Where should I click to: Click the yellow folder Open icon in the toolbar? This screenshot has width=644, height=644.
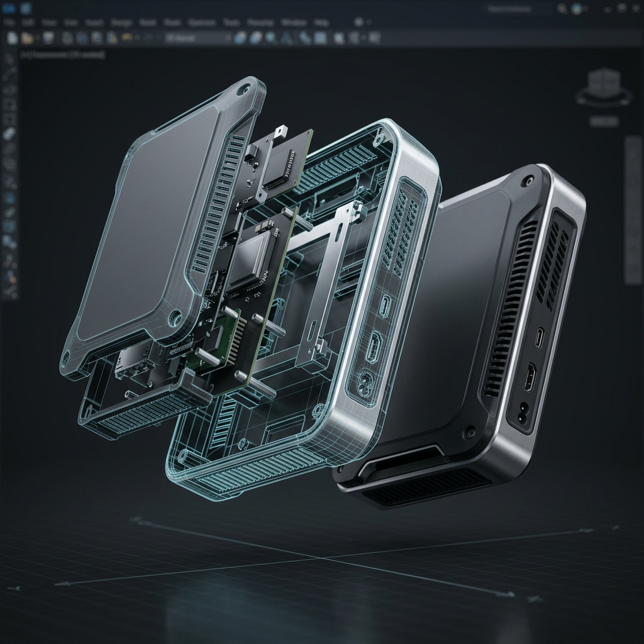point(27,38)
